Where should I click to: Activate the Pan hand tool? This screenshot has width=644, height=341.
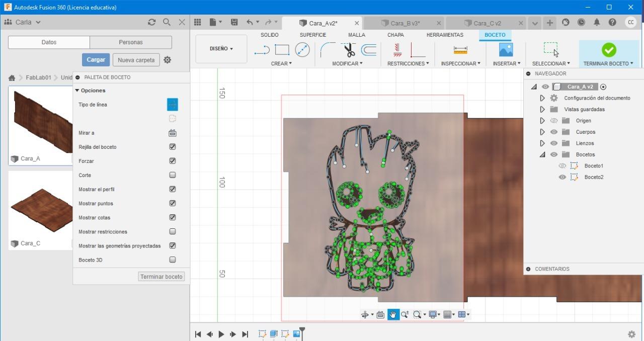393,314
